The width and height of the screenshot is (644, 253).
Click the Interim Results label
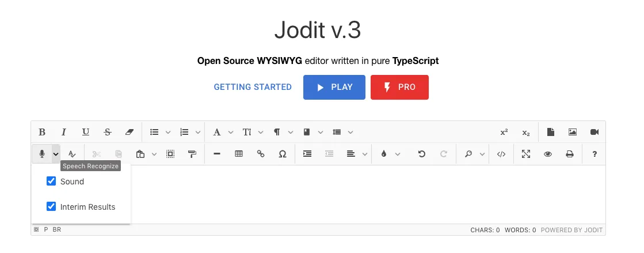[x=87, y=206]
